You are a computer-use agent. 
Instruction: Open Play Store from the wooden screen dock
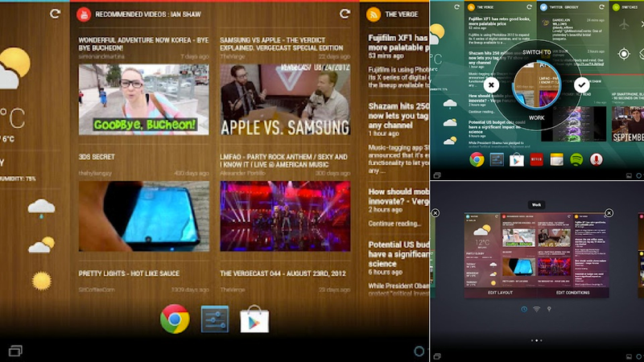click(x=254, y=319)
